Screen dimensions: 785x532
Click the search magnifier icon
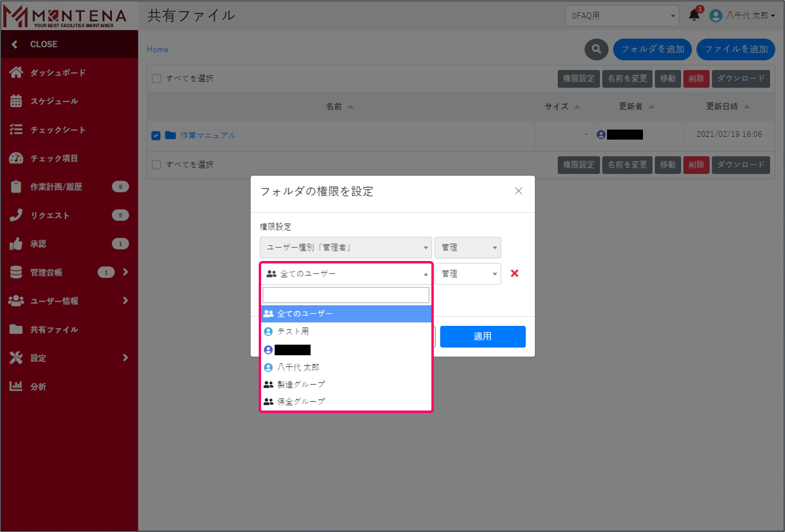596,49
